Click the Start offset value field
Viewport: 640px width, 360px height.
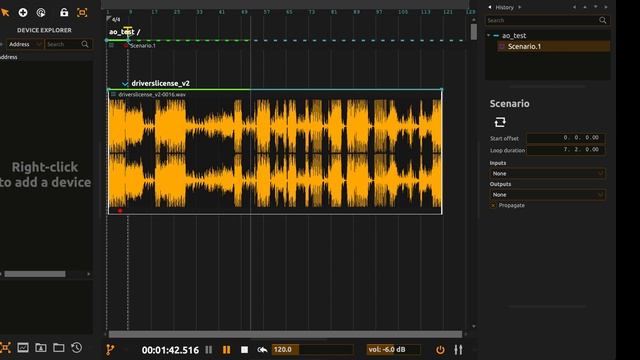566,138
